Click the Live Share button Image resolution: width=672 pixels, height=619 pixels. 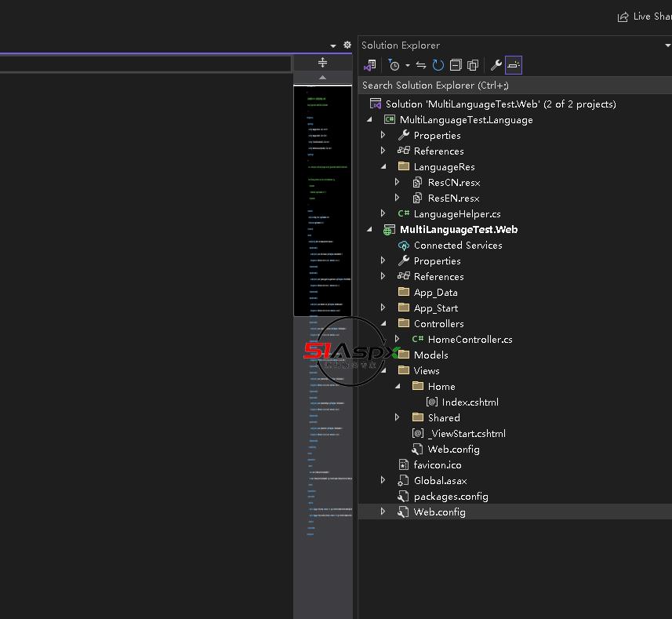(x=645, y=16)
